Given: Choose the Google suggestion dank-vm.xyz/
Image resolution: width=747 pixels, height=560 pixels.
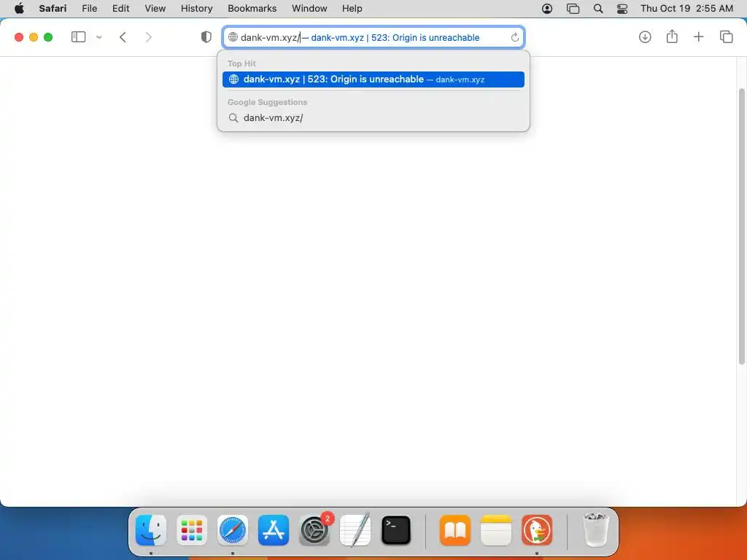Looking at the screenshot, I should point(373,118).
